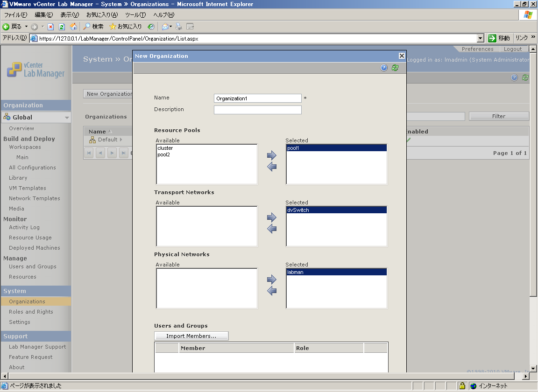
Task: Open the help icon in New Organization dialog
Action: pyautogui.click(x=384, y=68)
